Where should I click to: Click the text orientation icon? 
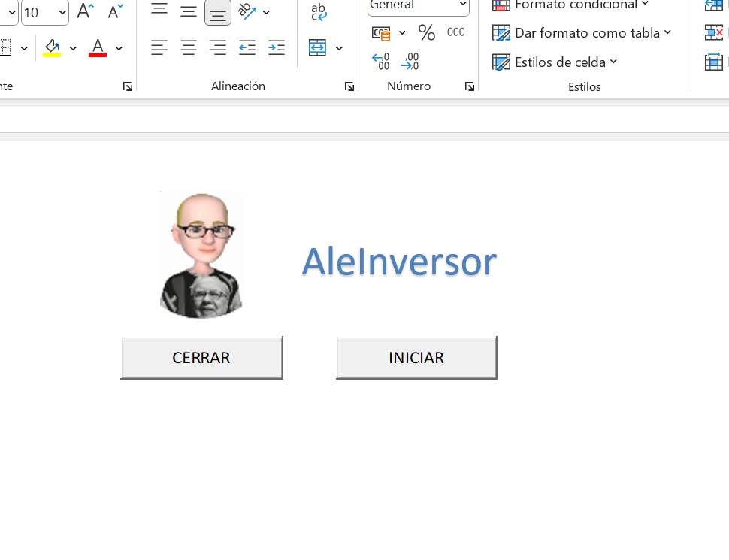247,11
